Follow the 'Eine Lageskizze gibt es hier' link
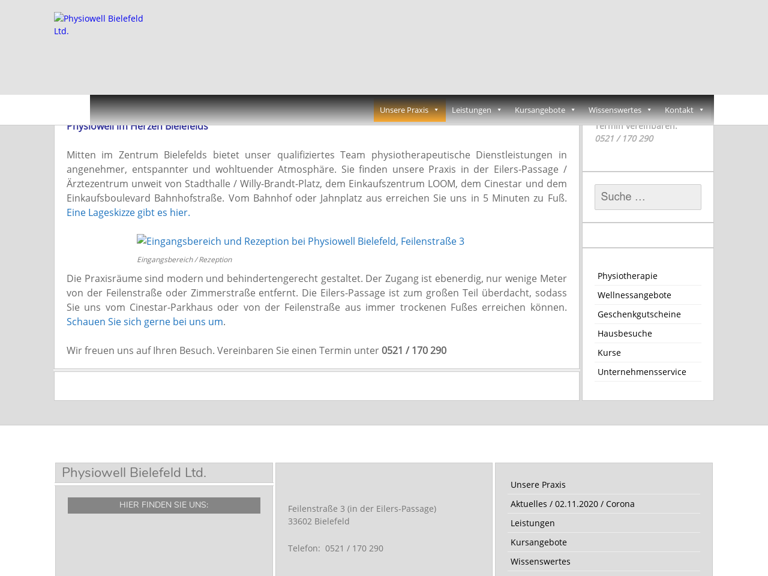The width and height of the screenshot is (768, 576). click(128, 213)
